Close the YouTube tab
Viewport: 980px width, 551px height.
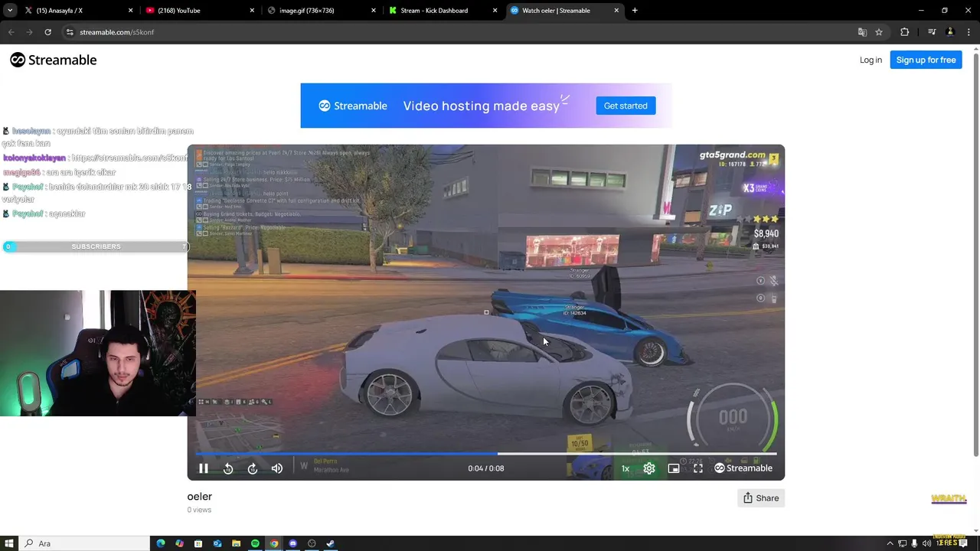(x=252, y=11)
